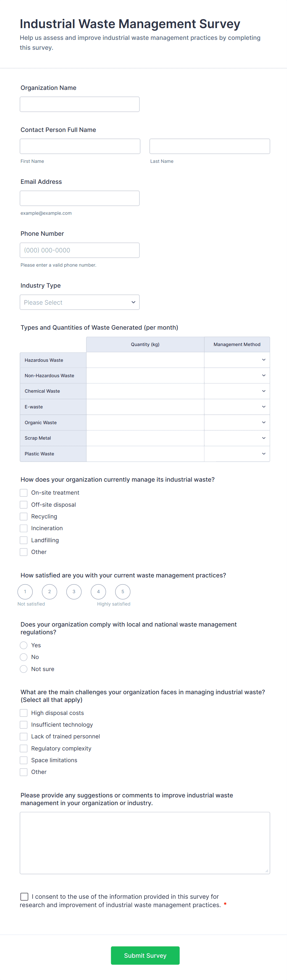Toggle the Incineration checkbox
Viewport: 287px width, 980px height.
point(23,528)
